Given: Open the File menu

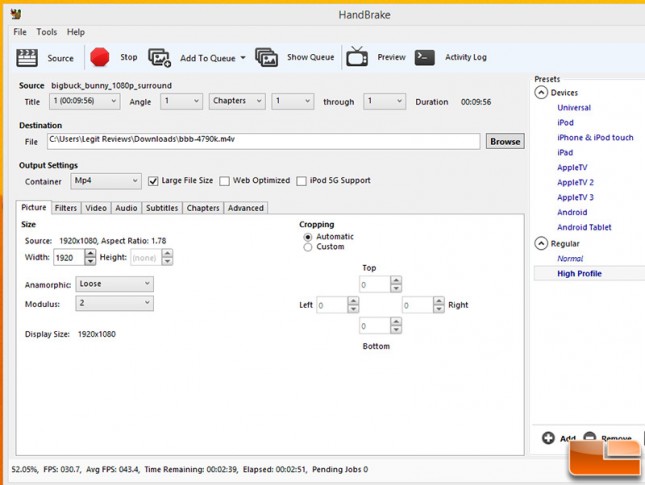Looking at the screenshot, I should (x=20, y=32).
